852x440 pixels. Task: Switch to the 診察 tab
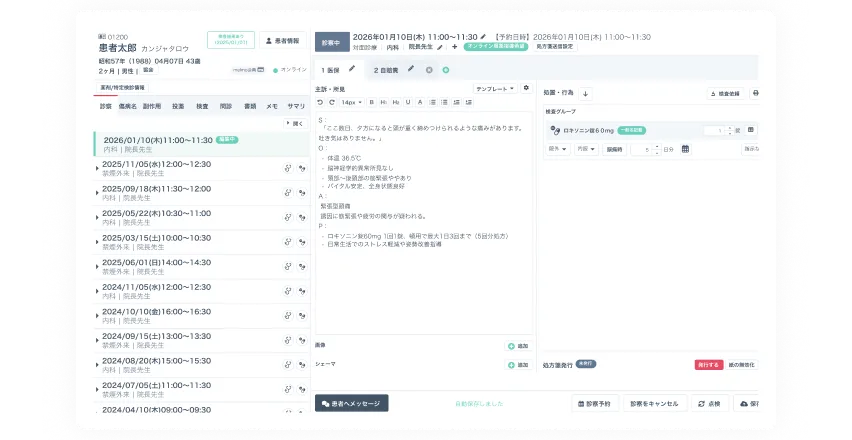click(x=105, y=106)
